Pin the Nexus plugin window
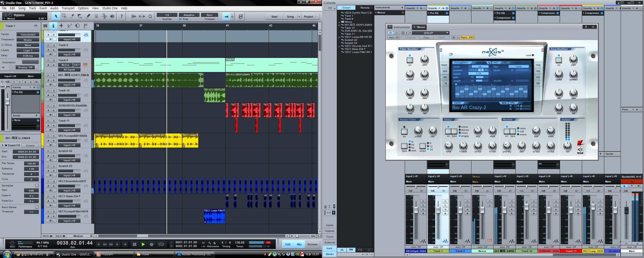Screen dimensions: 644x258 (586, 27)
